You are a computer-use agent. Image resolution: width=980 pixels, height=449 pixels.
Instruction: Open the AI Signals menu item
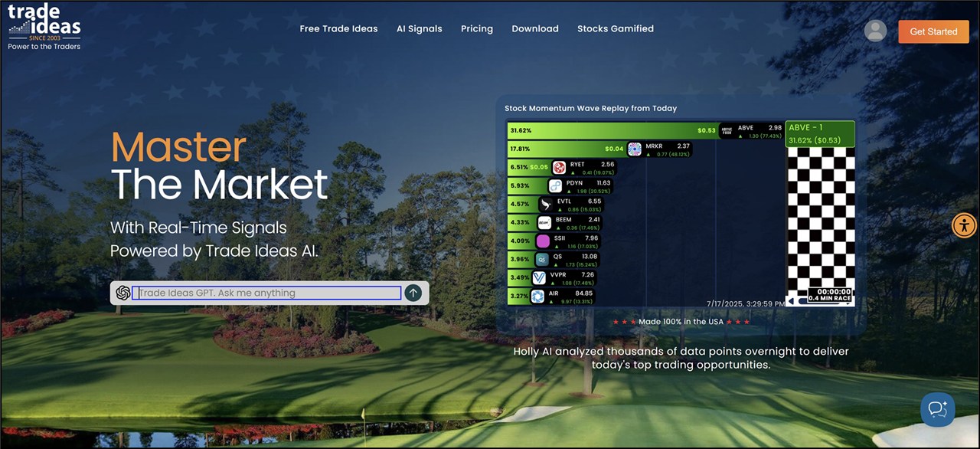tap(420, 29)
